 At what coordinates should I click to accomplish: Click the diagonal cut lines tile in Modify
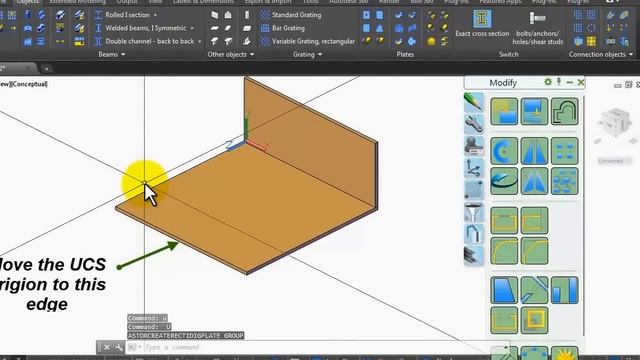click(534, 290)
